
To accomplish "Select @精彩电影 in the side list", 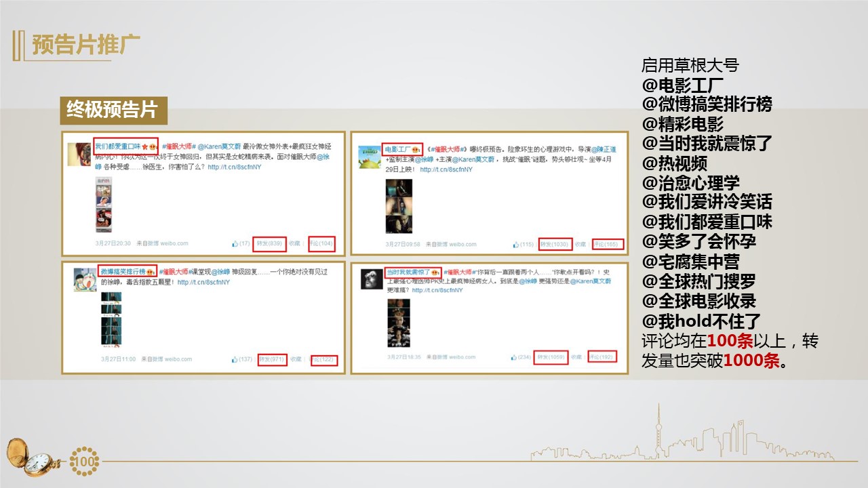I will 682,124.
